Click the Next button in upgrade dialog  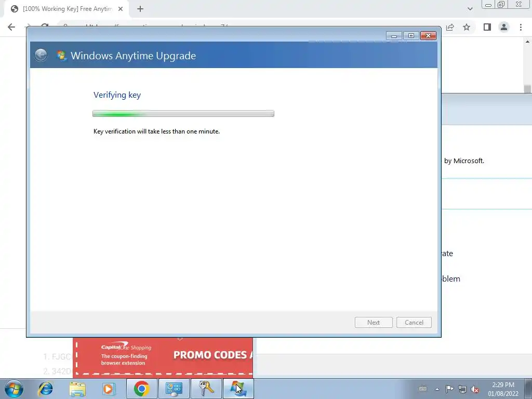[374, 322]
